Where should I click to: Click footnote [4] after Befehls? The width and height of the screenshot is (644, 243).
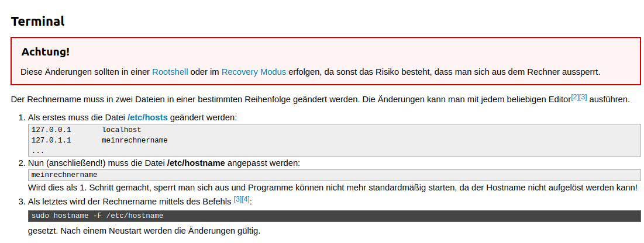(x=246, y=199)
